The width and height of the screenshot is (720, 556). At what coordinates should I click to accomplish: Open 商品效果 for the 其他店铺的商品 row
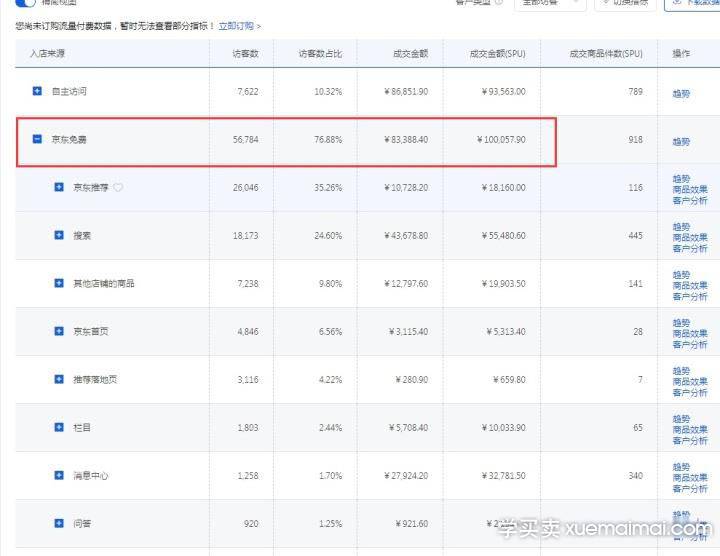point(690,286)
